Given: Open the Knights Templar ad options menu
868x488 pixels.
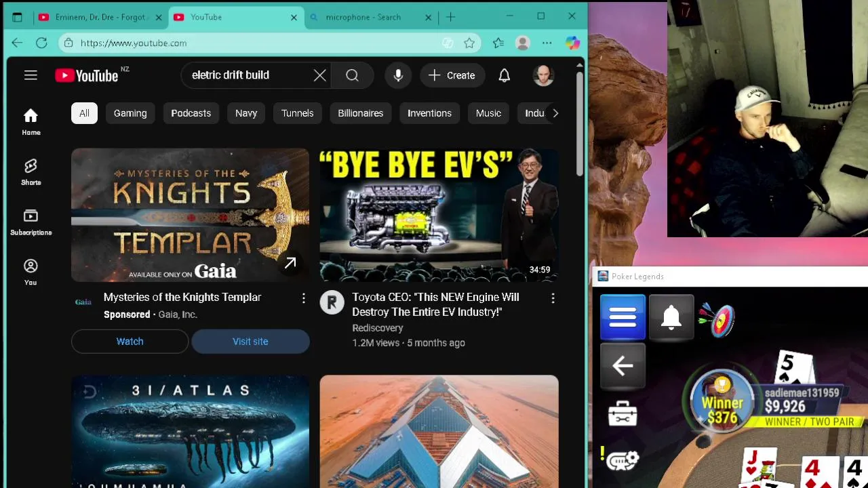Looking at the screenshot, I should 303,298.
